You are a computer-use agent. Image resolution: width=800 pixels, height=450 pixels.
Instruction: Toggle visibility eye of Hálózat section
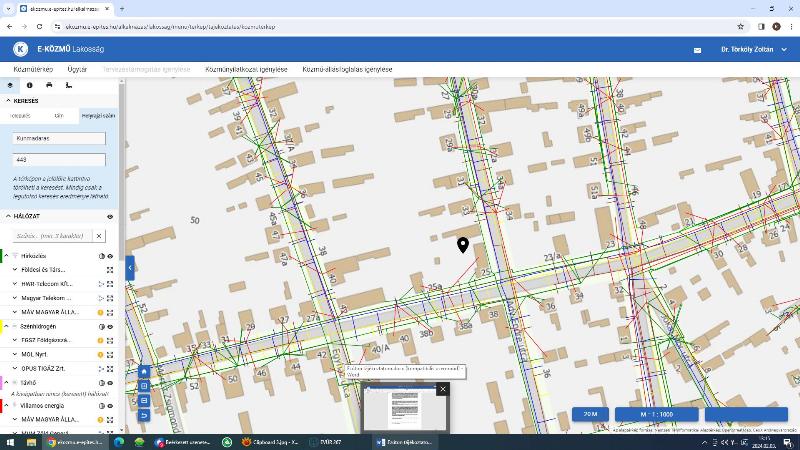pos(110,216)
